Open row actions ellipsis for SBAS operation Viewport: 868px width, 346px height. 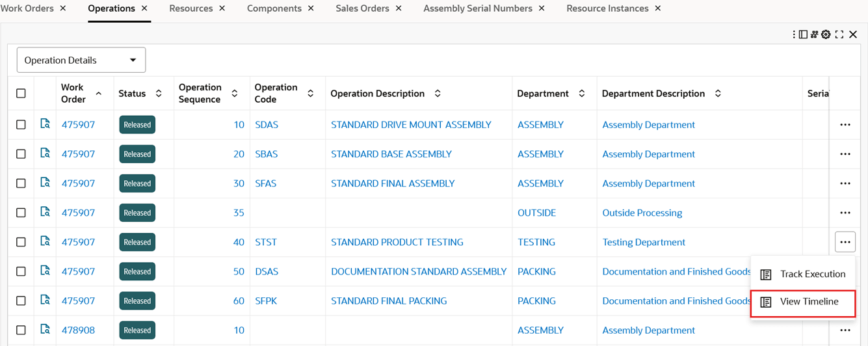point(845,154)
